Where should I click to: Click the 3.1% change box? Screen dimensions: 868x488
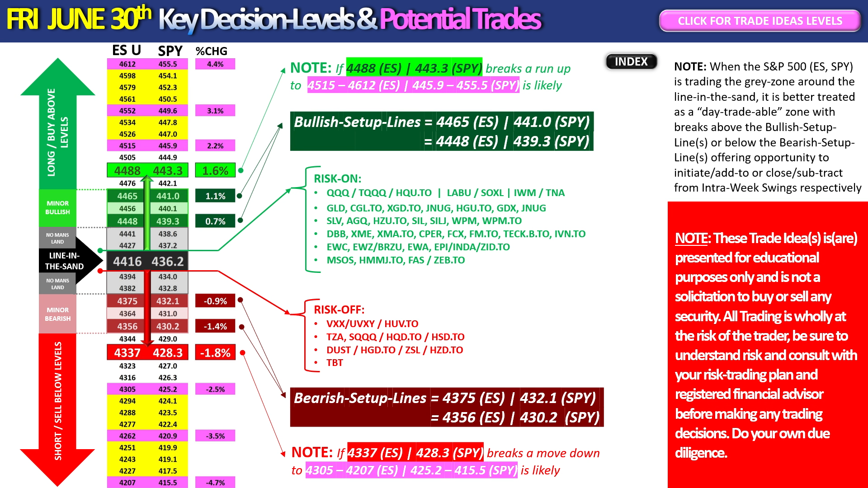pos(215,111)
